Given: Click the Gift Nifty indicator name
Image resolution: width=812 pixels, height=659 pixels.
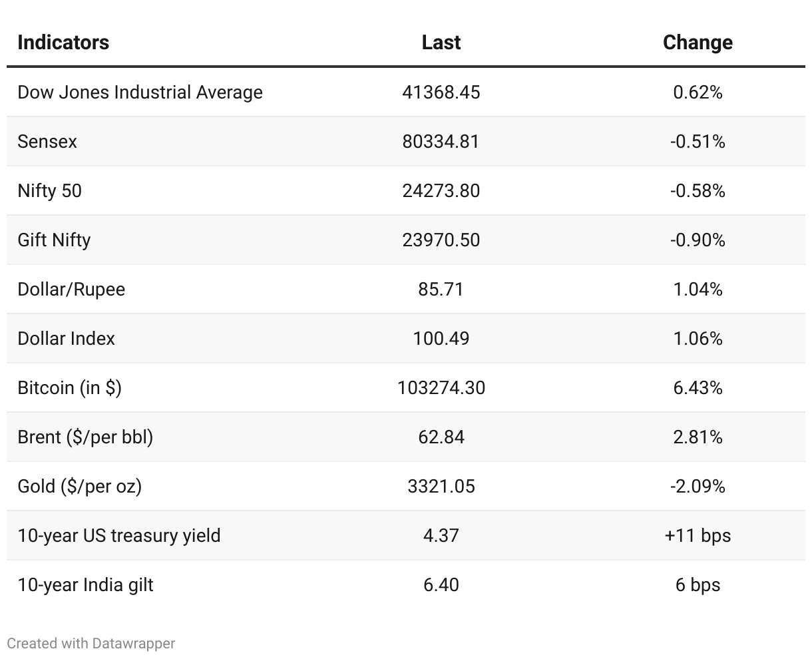Looking at the screenshot, I should pyautogui.click(x=54, y=240).
